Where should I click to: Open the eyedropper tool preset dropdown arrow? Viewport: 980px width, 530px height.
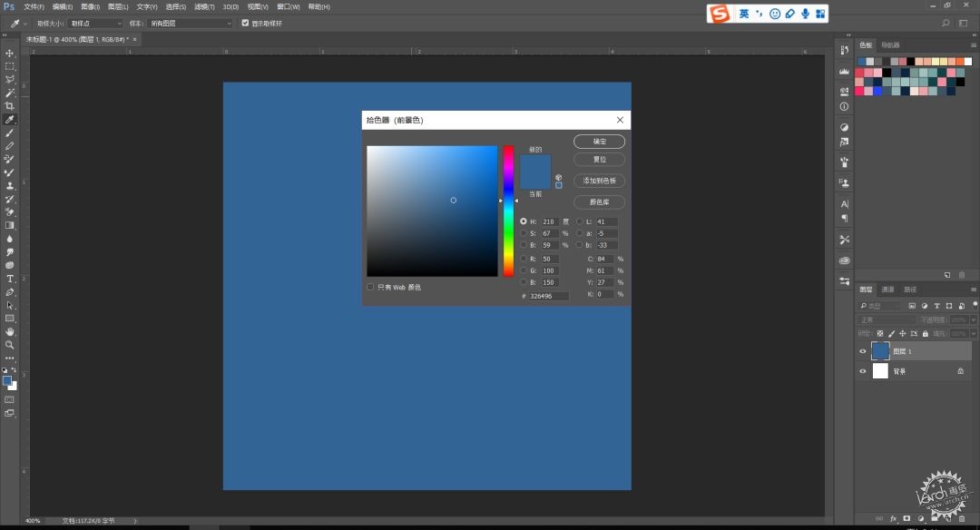coord(25,23)
